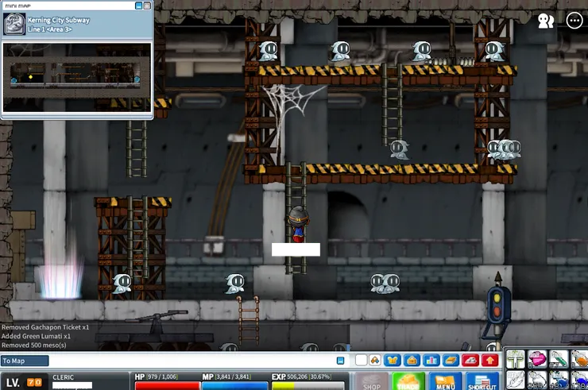Minimize the mini map panel
588x390 pixels.
[138, 6]
